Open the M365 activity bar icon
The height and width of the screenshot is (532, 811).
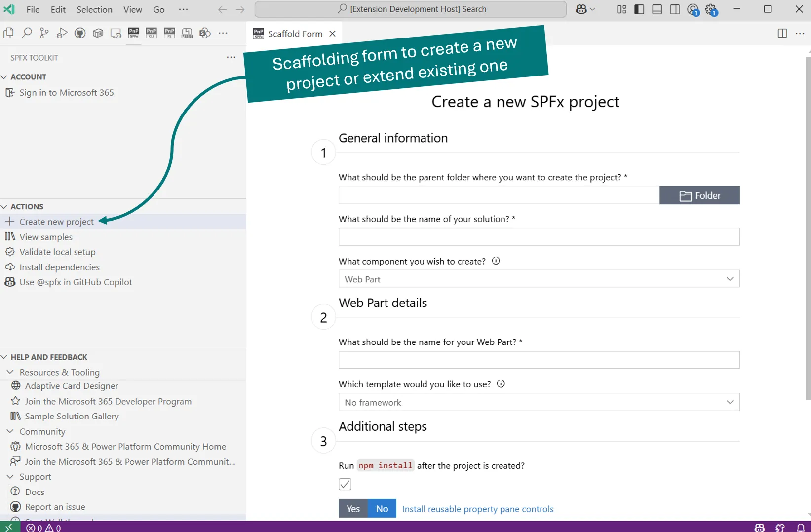(x=187, y=33)
